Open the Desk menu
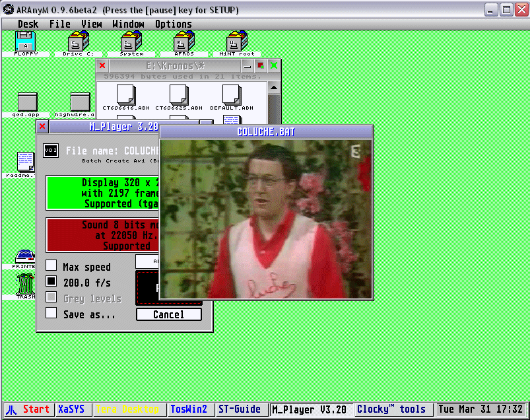 click(28, 24)
